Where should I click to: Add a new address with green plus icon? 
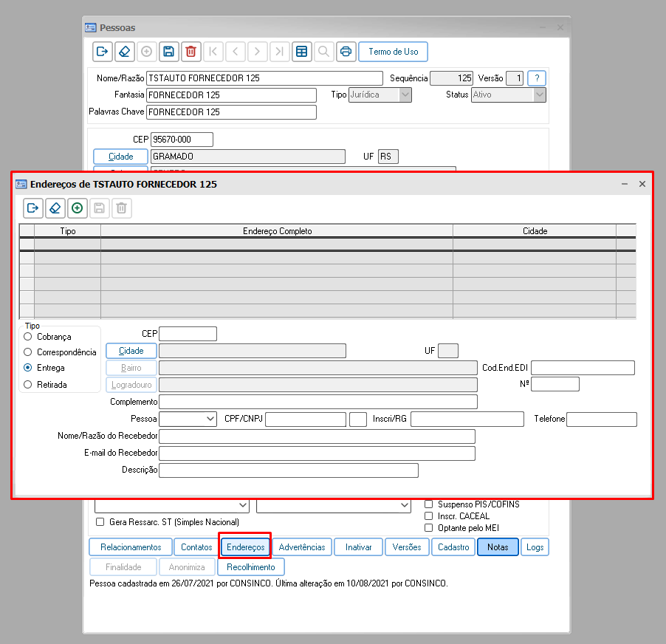(x=78, y=208)
